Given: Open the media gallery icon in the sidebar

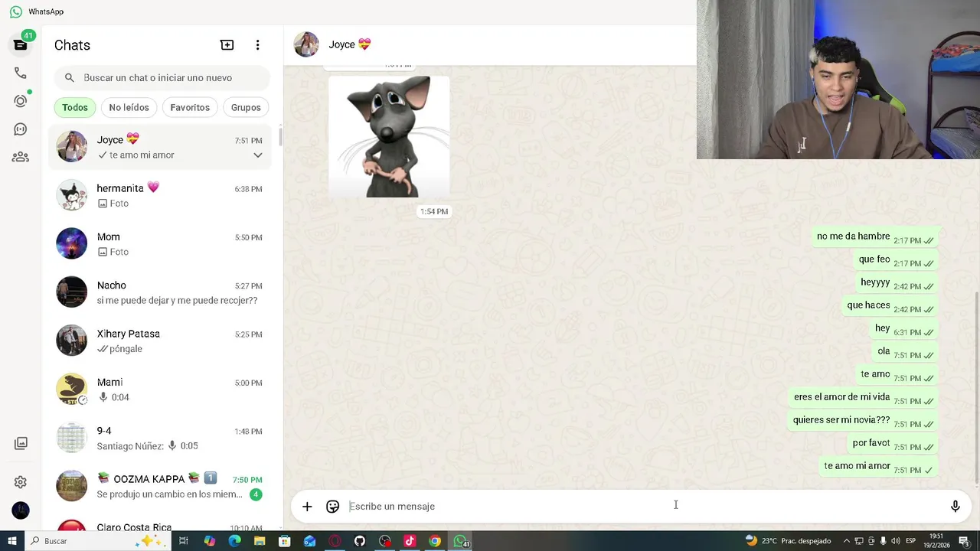Looking at the screenshot, I should pyautogui.click(x=21, y=443).
